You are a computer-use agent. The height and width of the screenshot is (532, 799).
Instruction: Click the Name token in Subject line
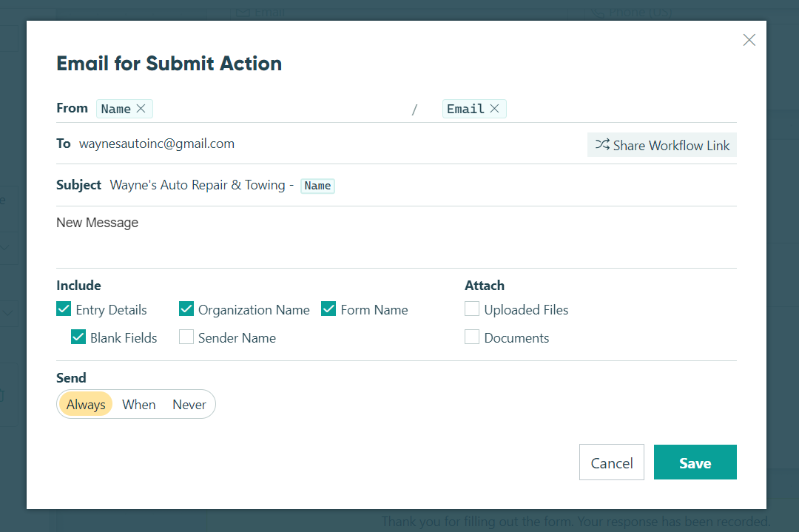pyautogui.click(x=317, y=186)
